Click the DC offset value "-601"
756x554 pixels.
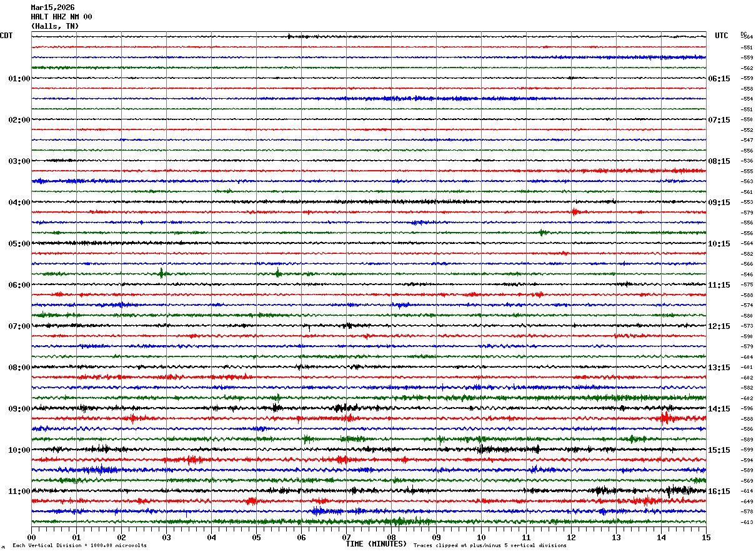tap(747, 368)
